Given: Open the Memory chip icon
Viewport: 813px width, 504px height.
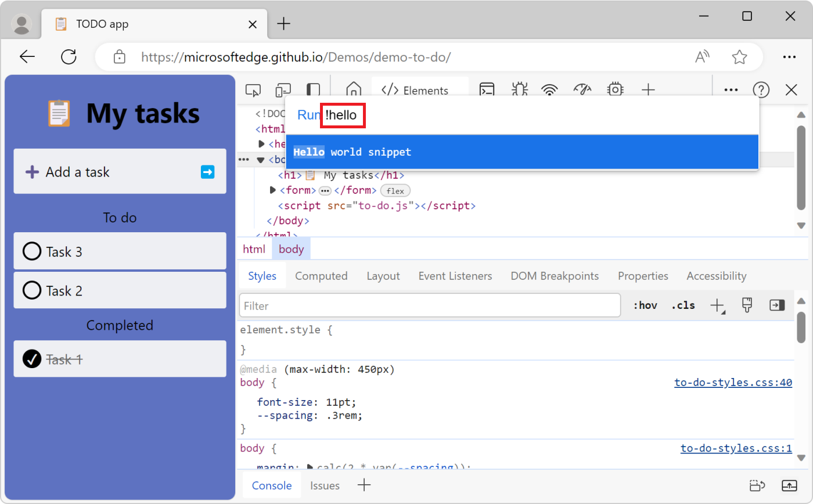Looking at the screenshot, I should 614,90.
